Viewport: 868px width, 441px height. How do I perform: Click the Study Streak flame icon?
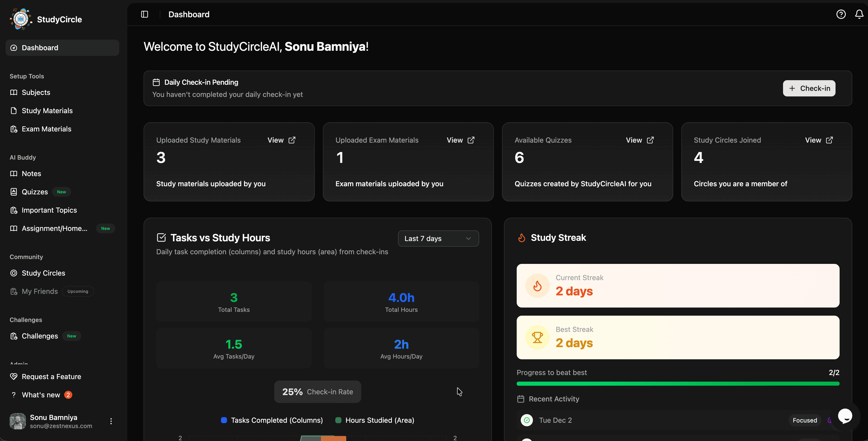pos(522,238)
